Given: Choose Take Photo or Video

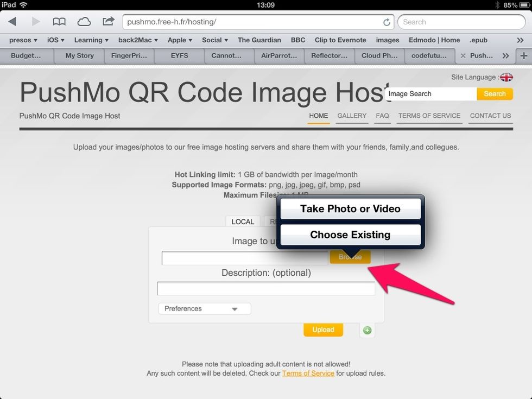Looking at the screenshot, I should pos(350,208).
